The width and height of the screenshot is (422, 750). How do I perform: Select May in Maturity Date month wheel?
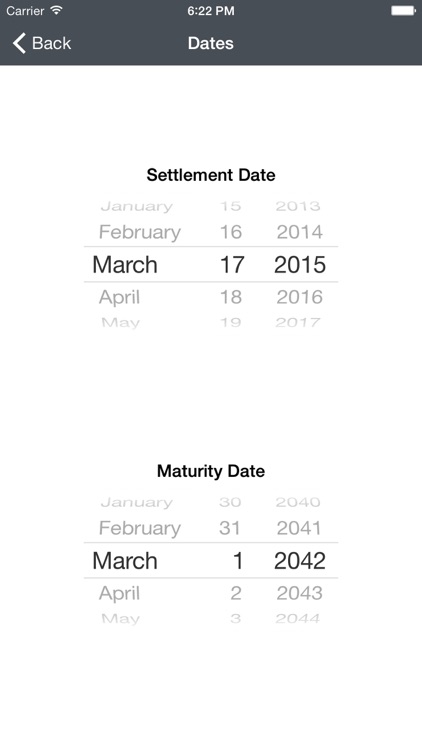[x=121, y=619]
